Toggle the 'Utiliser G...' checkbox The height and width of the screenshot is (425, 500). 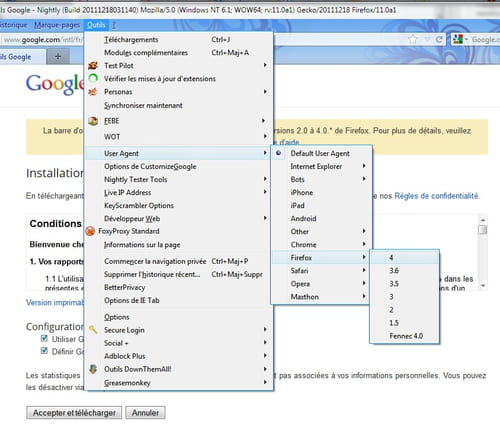(x=44, y=338)
